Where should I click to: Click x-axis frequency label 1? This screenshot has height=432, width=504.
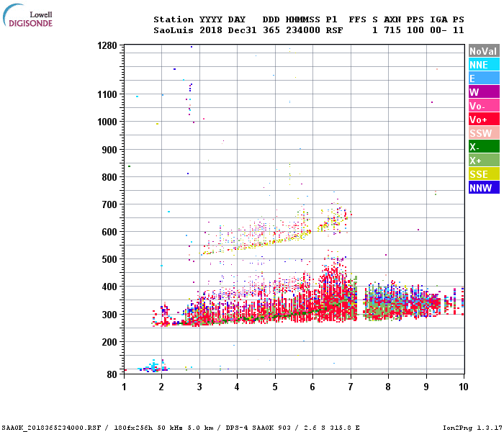pos(124,387)
